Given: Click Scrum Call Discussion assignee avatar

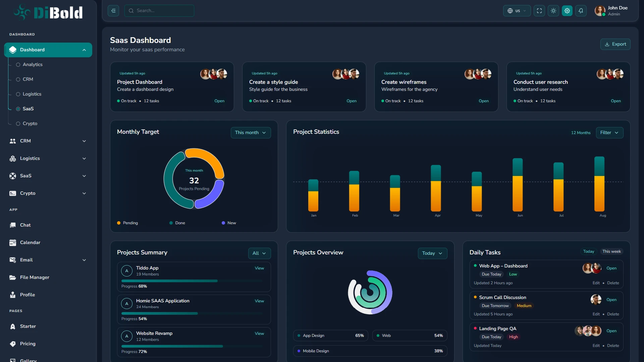Looking at the screenshot, I should 596,300.
